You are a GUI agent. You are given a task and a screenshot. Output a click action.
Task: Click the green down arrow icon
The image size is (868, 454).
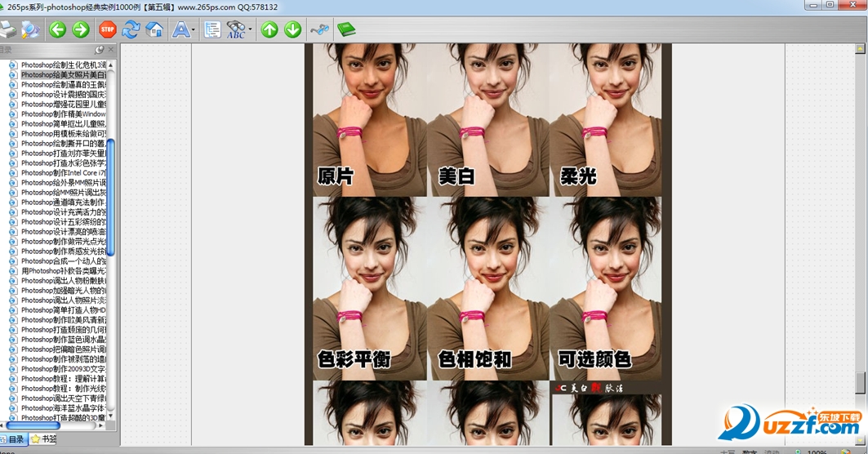[x=292, y=30]
